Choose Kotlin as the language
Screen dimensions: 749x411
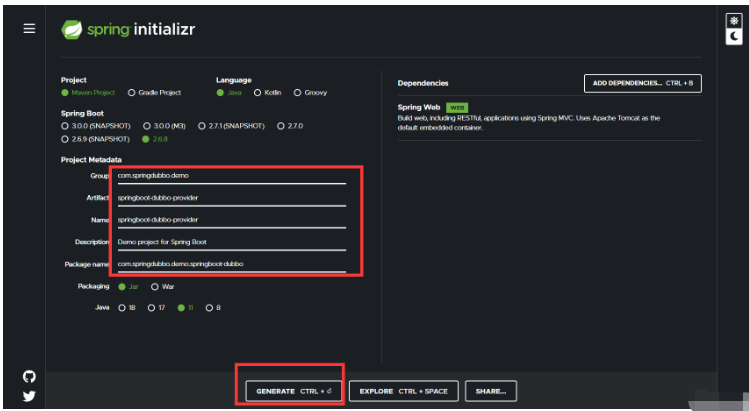point(268,93)
